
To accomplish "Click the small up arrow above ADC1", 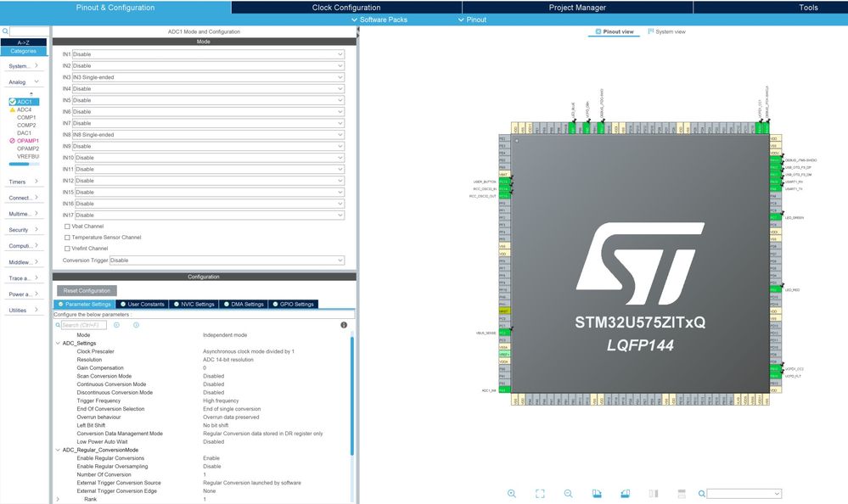I will [31, 94].
